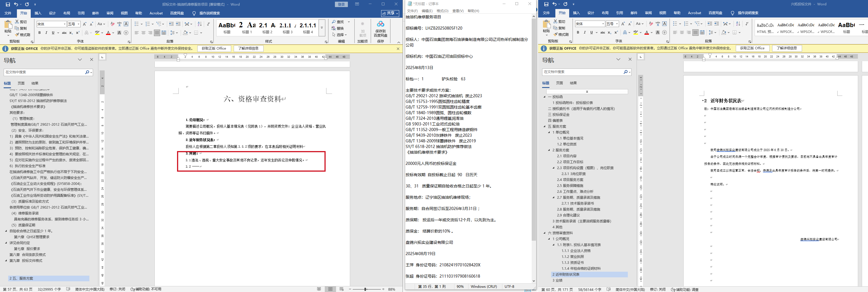Click Replace (替换) in left Word window

338,28
